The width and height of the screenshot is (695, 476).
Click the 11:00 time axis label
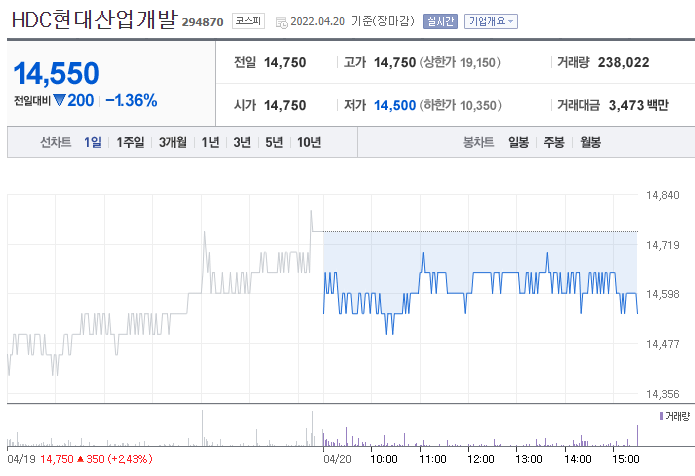(433, 459)
